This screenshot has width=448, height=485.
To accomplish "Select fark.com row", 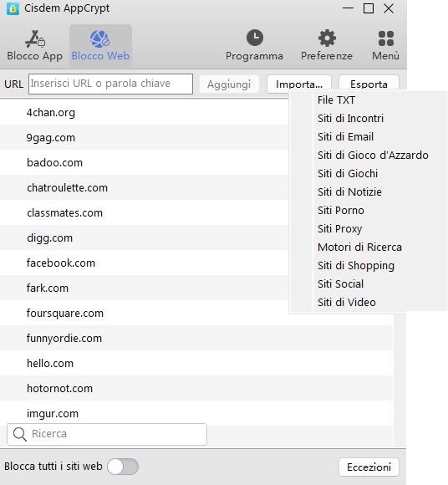I will (144, 288).
